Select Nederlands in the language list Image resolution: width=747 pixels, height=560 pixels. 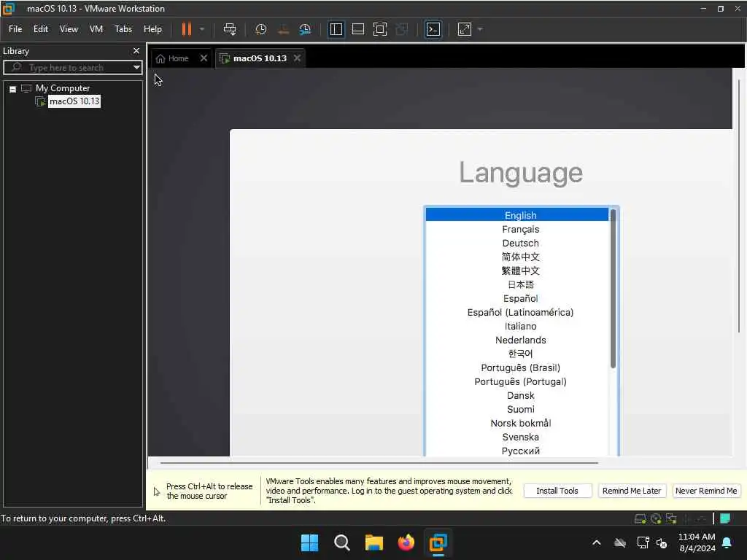[517, 340]
